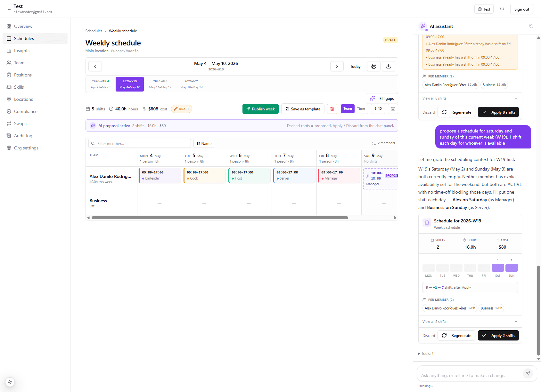Image resolution: width=541 pixels, height=392 pixels.
Task: Download the schedule
Action: pyautogui.click(x=389, y=66)
